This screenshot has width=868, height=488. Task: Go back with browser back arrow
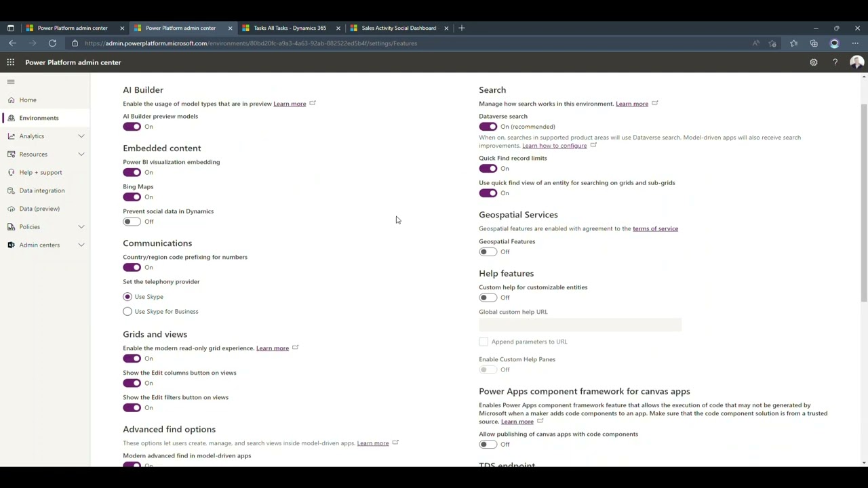coord(13,43)
